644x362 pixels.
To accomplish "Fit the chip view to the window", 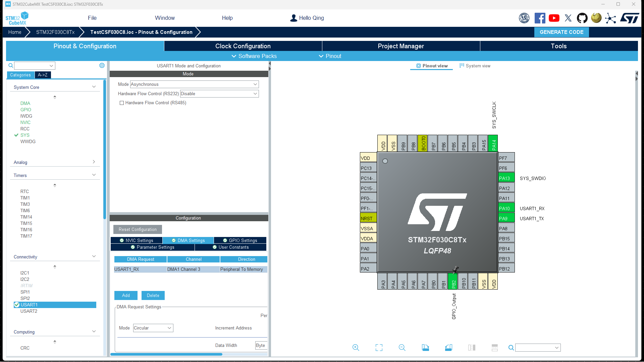I will coord(379,348).
